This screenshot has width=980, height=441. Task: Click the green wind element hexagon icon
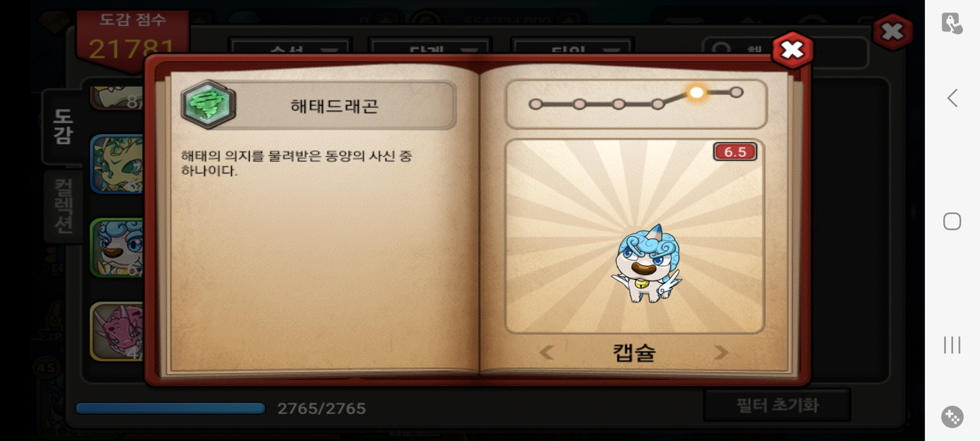pyautogui.click(x=208, y=105)
